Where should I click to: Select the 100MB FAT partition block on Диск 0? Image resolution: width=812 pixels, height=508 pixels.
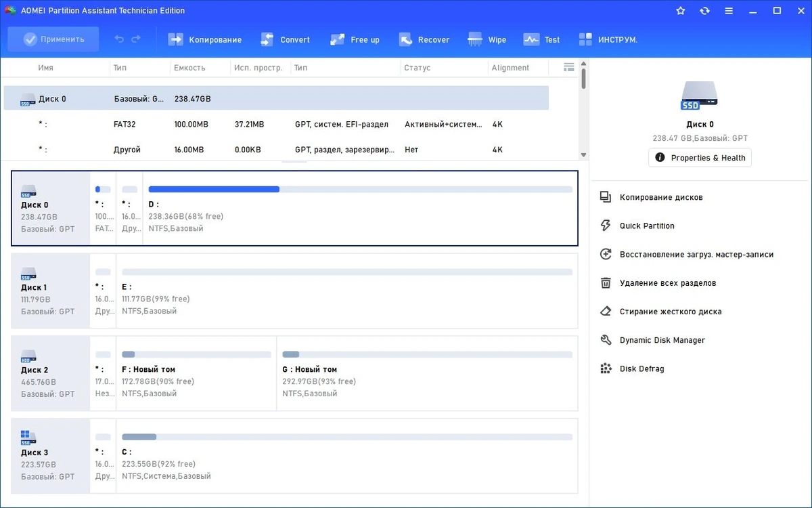click(103, 208)
